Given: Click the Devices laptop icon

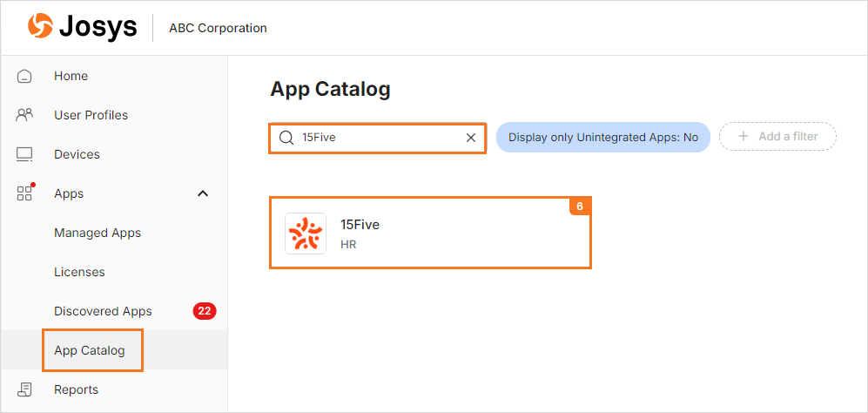Looking at the screenshot, I should (24, 155).
